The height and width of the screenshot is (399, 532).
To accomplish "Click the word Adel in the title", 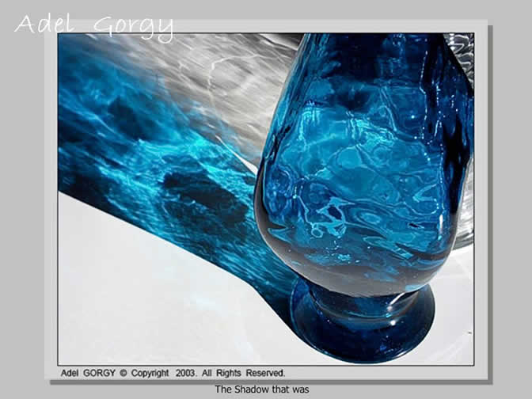I will [x=44, y=24].
